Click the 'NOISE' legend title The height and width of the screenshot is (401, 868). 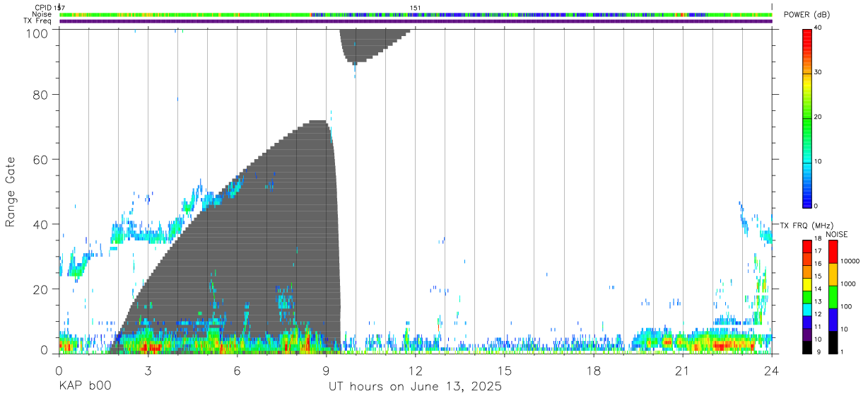point(836,234)
